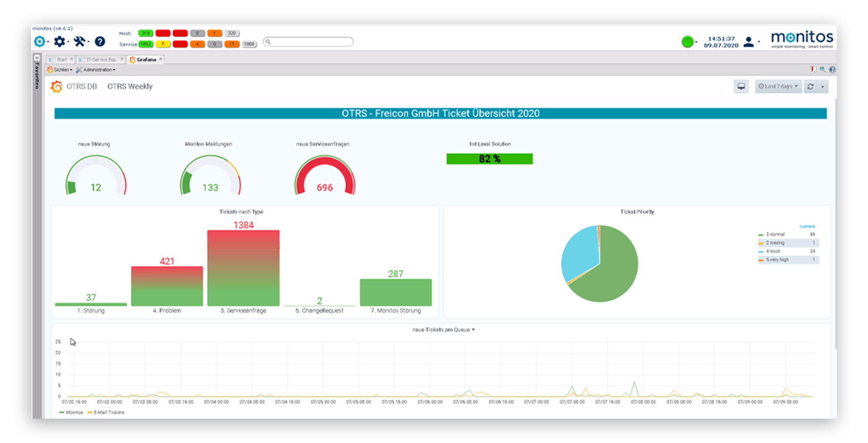Open the Tickets nach Type panel title
The image size is (868, 443).
(241, 212)
